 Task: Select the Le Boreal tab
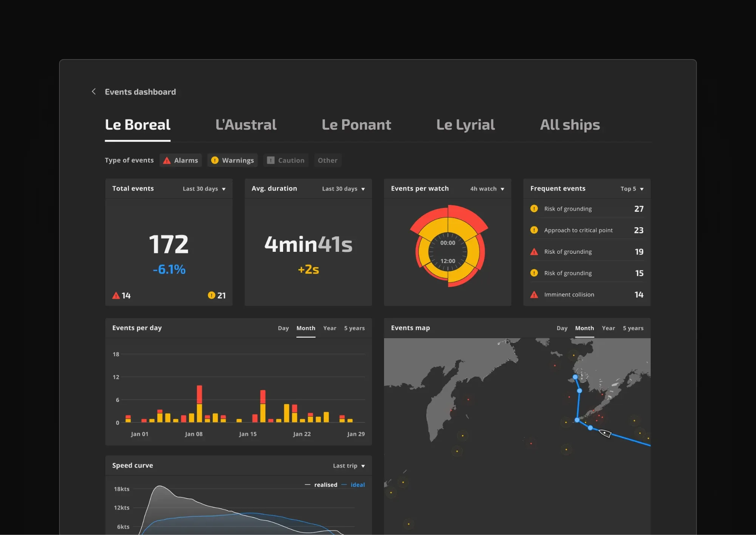(138, 125)
